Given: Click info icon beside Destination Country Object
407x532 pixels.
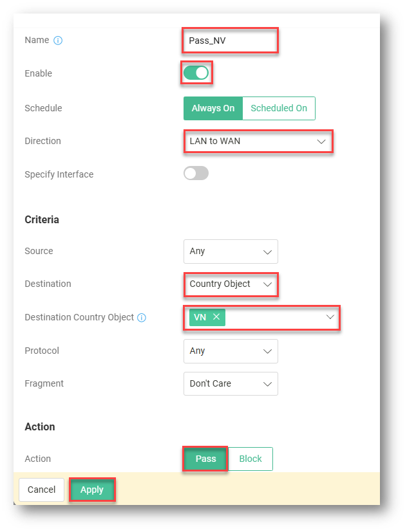Looking at the screenshot, I should point(142,318).
